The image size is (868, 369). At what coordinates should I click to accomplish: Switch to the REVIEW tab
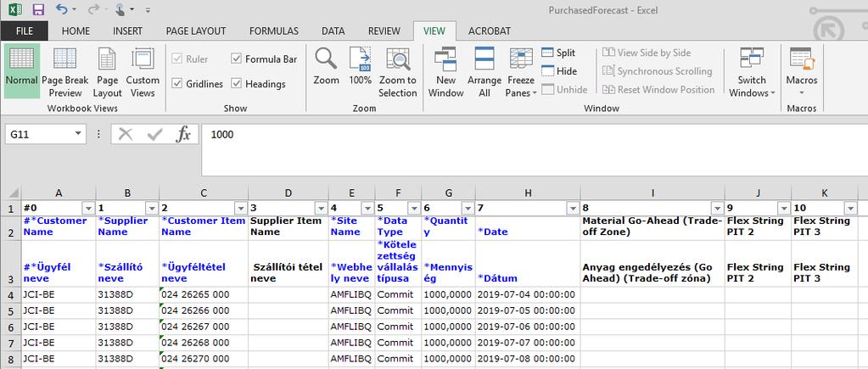pyautogui.click(x=384, y=31)
